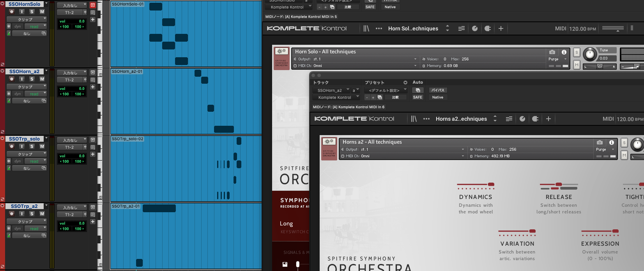Image resolution: width=644 pixels, height=271 pixels.
Task: Click camera snapshot icon in Horns a2 Kontakt header
Action: pos(600,143)
